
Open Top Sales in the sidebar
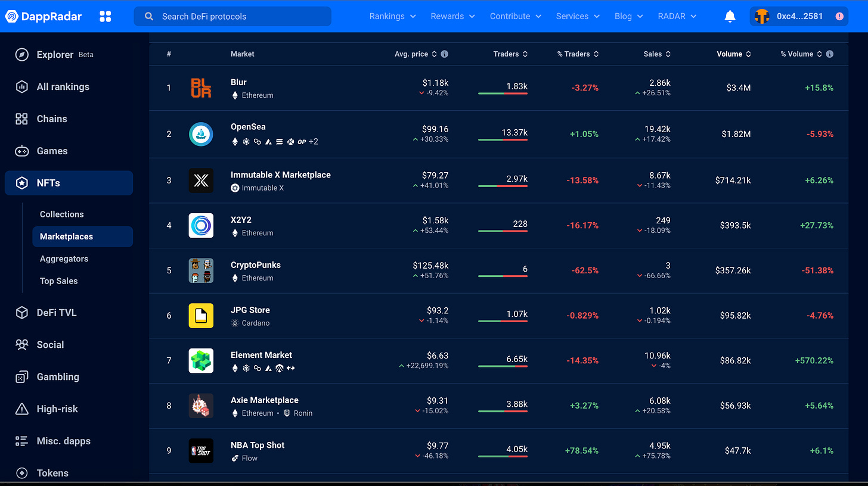[58, 281]
